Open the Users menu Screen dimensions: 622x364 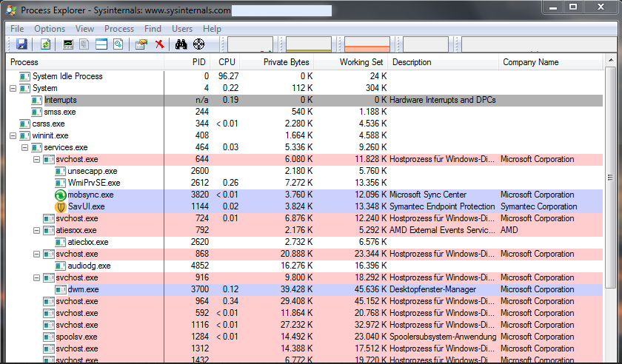(x=182, y=29)
